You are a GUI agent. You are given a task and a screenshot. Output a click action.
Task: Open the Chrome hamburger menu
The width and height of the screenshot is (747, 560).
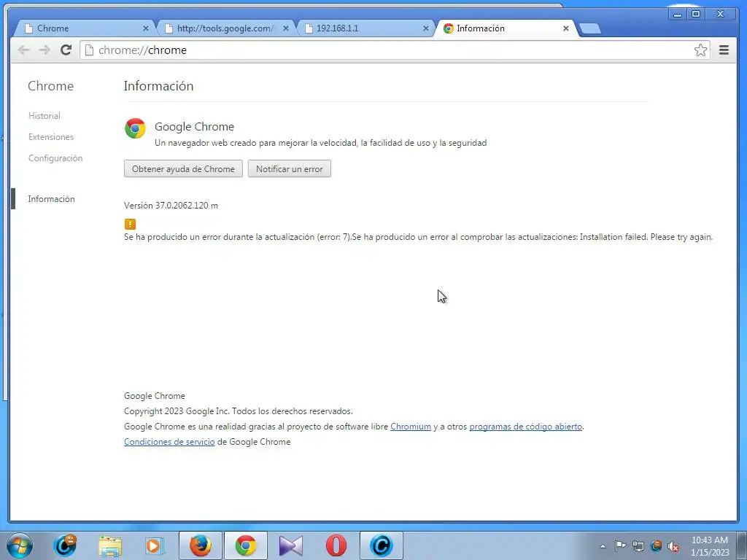724,50
